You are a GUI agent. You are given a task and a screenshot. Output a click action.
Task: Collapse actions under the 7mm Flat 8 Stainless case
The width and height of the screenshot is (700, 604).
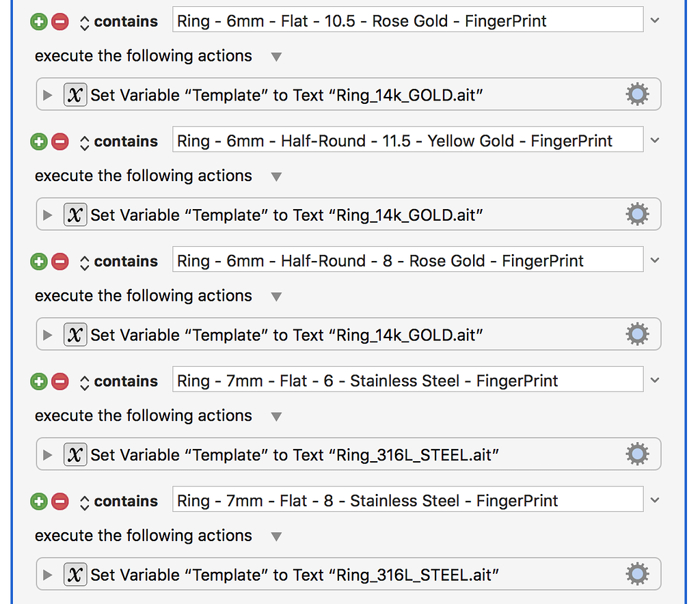[276, 536]
